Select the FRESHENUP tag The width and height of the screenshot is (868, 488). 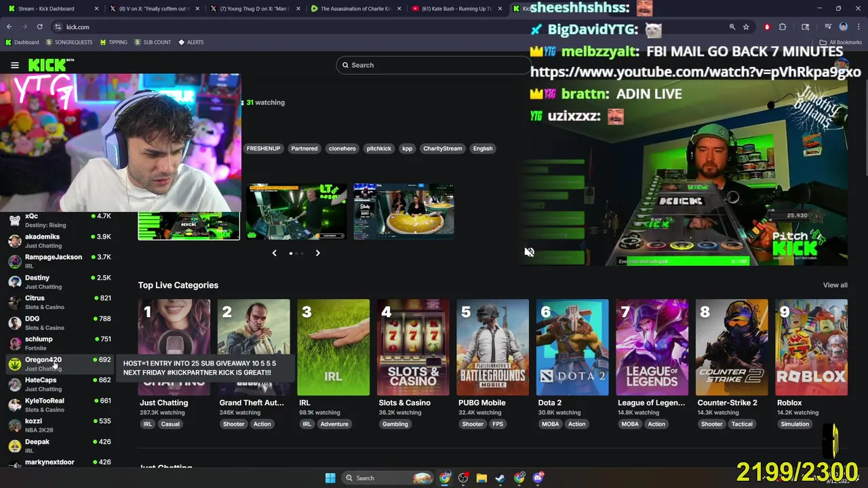(263, 148)
